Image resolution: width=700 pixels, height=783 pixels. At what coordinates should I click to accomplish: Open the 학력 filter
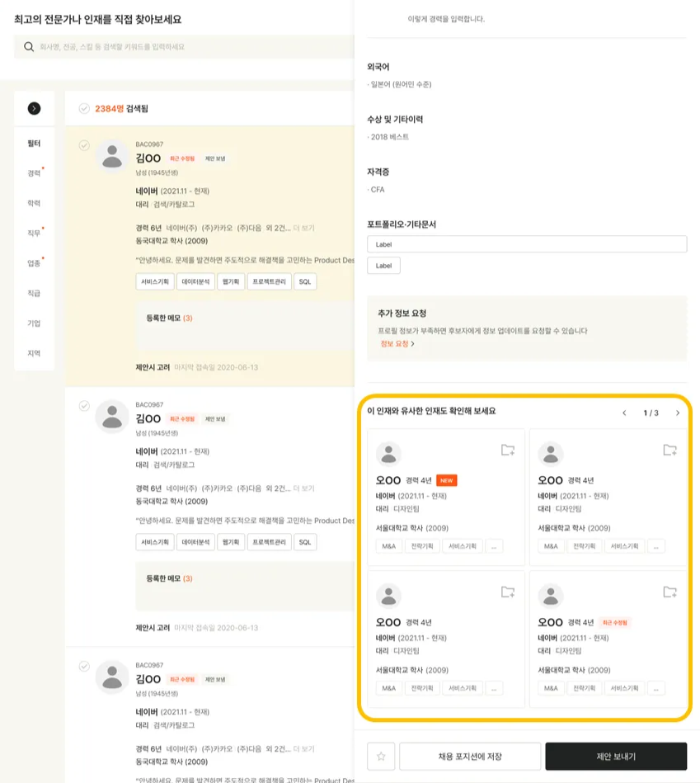click(x=34, y=203)
